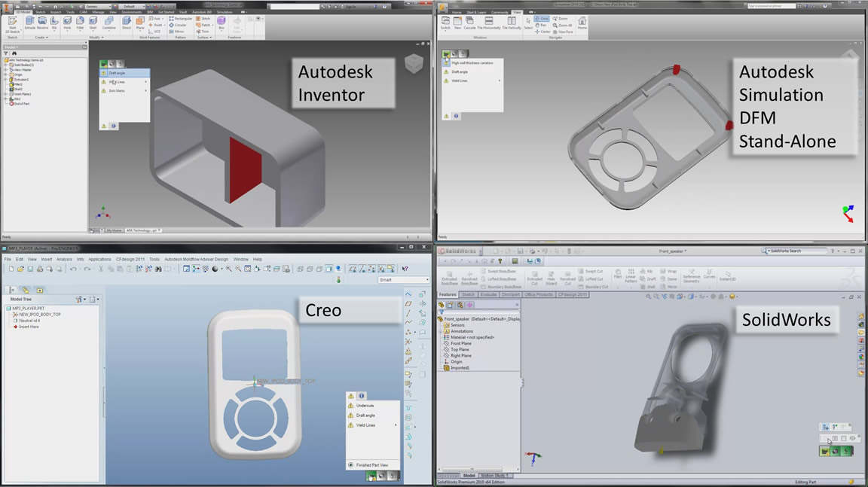This screenshot has height=487, width=868.
Task: Expand Extrusion2 node in Inventor browser
Action: (5, 80)
